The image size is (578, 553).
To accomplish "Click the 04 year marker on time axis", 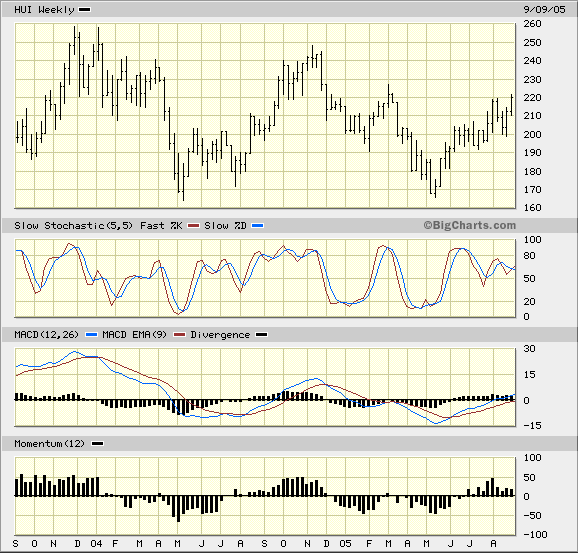I will tap(96, 544).
